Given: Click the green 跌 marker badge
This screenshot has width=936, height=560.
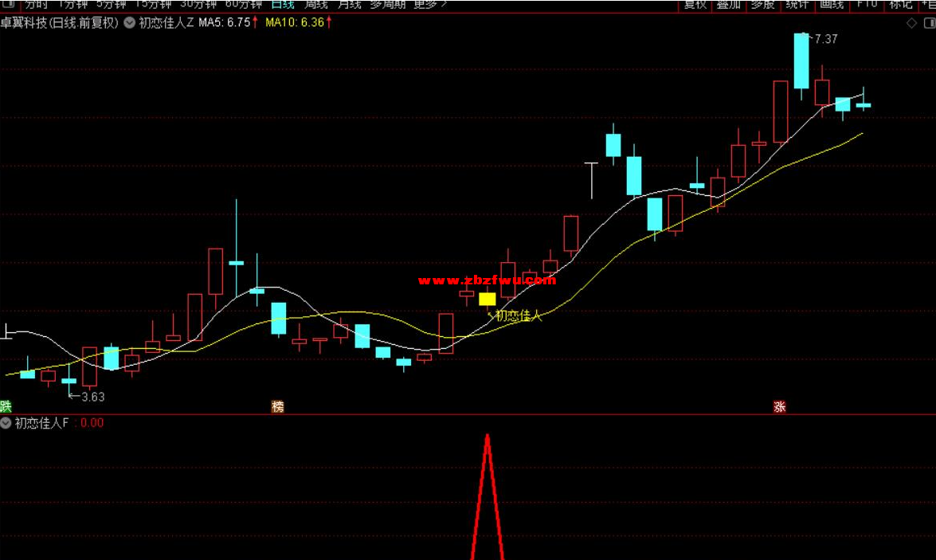Looking at the screenshot, I should (x=6, y=407).
